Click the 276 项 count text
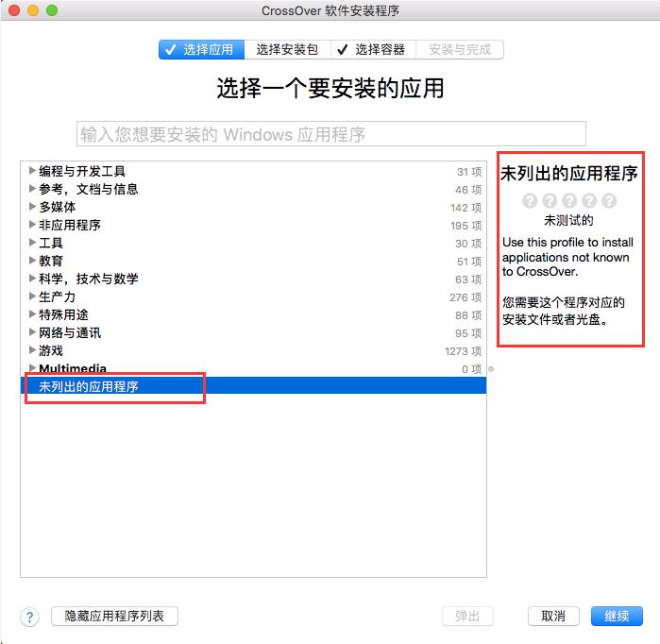The height and width of the screenshot is (644, 660). (x=465, y=297)
